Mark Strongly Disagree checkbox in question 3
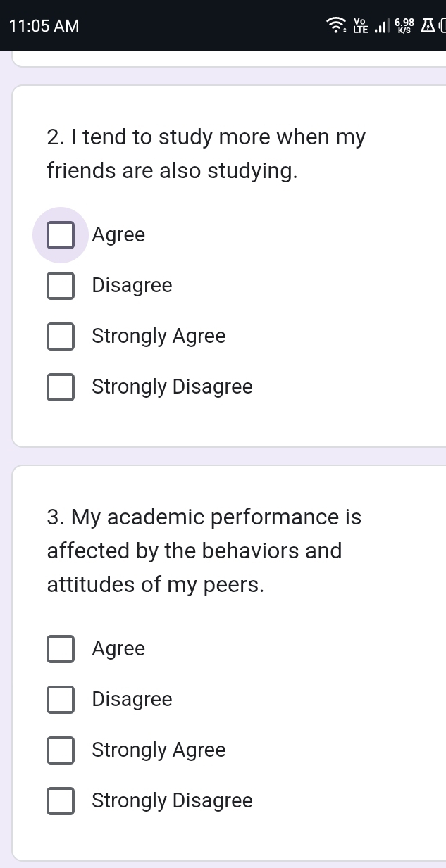Screen dimensions: 446x868 [x=61, y=801]
